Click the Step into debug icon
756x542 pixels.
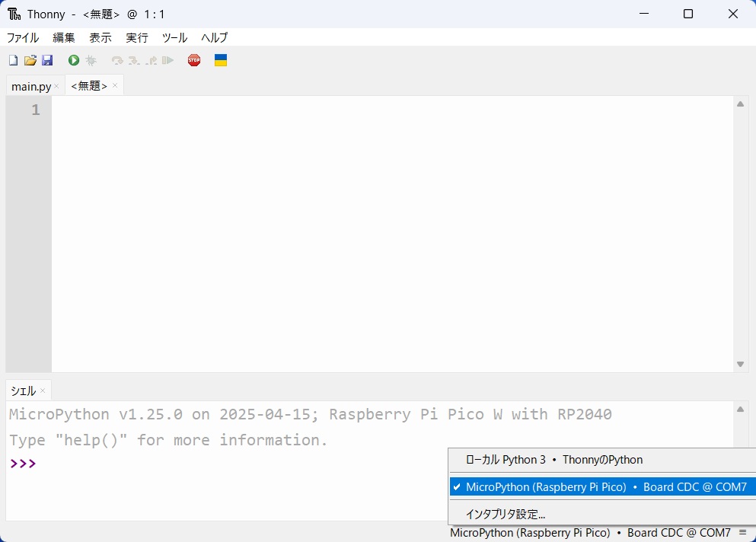click(134, 60)
